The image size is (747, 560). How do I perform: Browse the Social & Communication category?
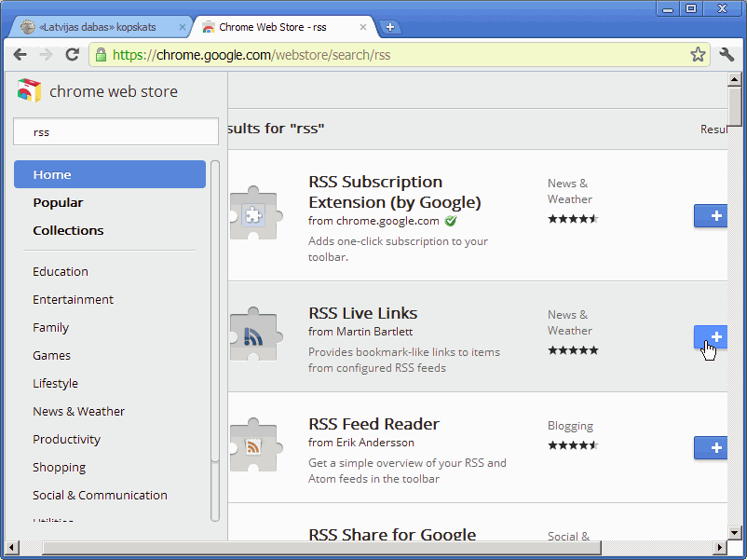100,495
